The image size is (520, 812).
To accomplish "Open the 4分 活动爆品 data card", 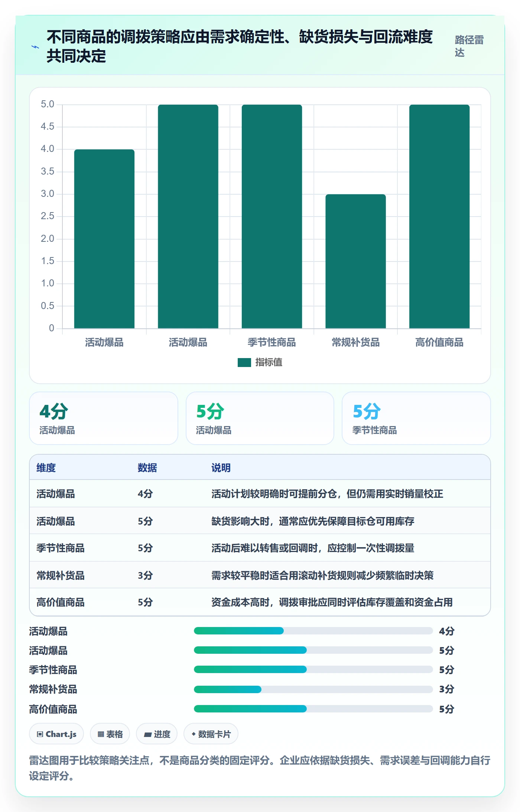I will pos(104,418).
